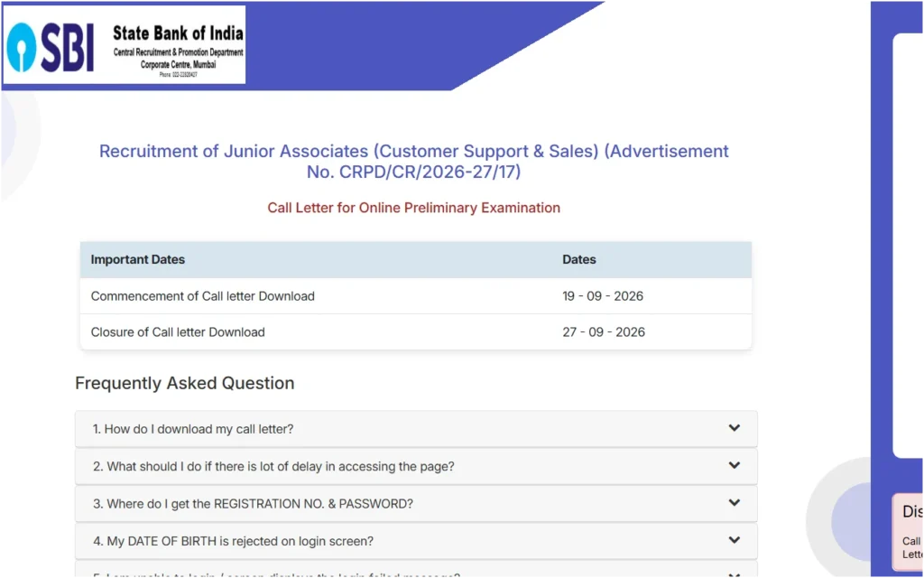Click 'Call Letter for Online Preliminary Examination' text
924x578 pixels.
[413, 208]
